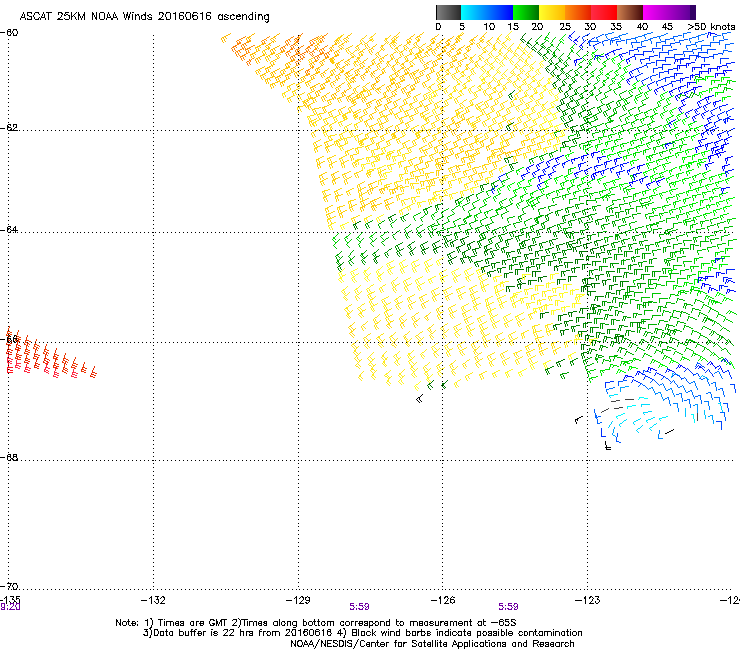740x650 pixels.
Task: Click the cyan-blue 5-15 knots color segment
Action: (x=487, y=12)
